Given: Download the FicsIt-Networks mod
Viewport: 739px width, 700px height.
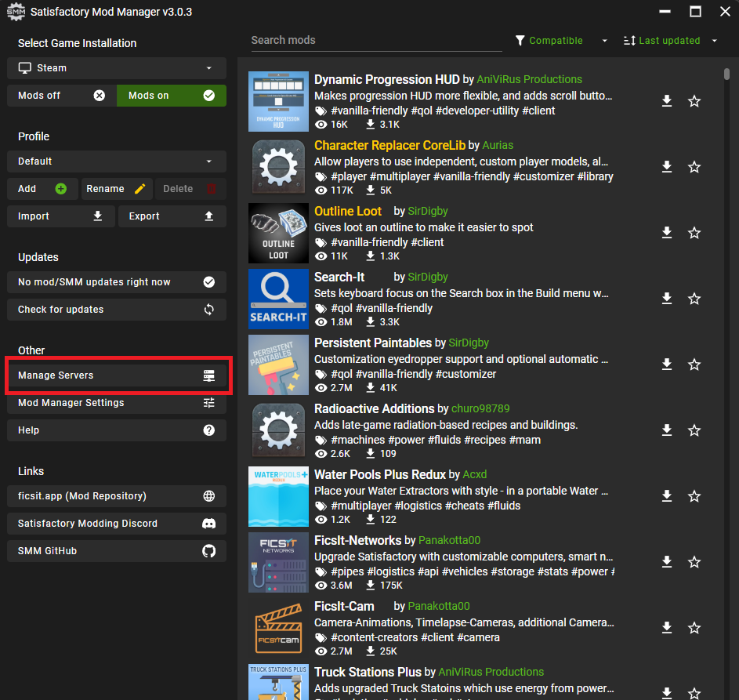Looking at the screenshot, I should click(666, 562).
